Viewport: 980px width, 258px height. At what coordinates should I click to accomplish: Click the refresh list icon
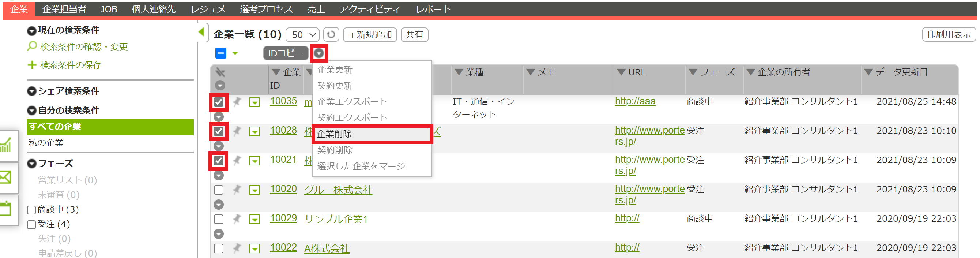pos(331,35)
